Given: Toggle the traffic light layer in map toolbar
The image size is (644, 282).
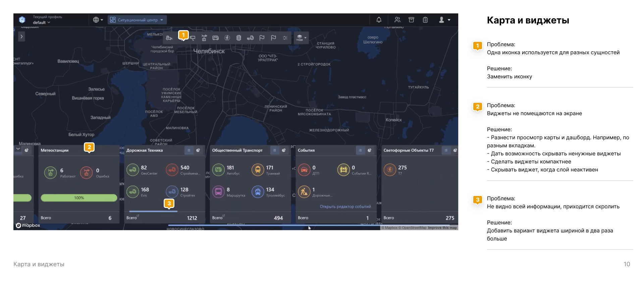Looking at the screenshot, I should tap(238, 38).
